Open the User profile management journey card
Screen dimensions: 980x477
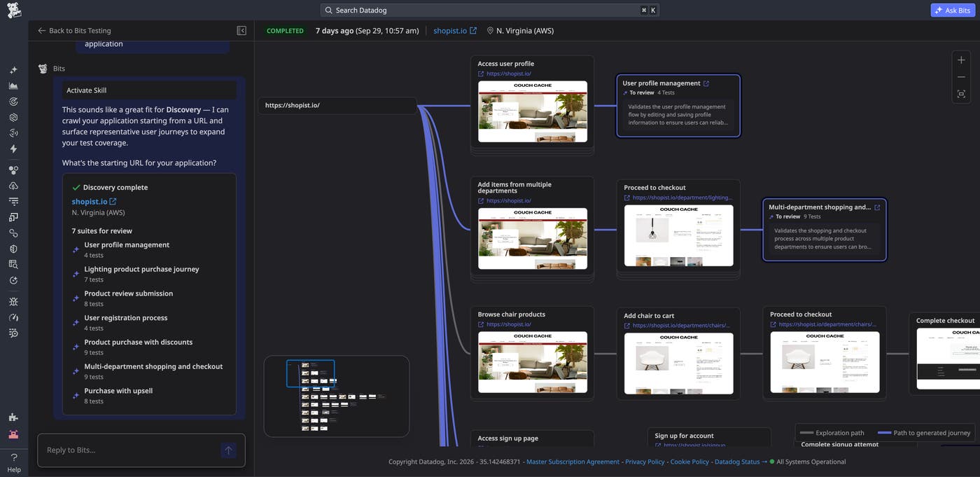(678, 106)
